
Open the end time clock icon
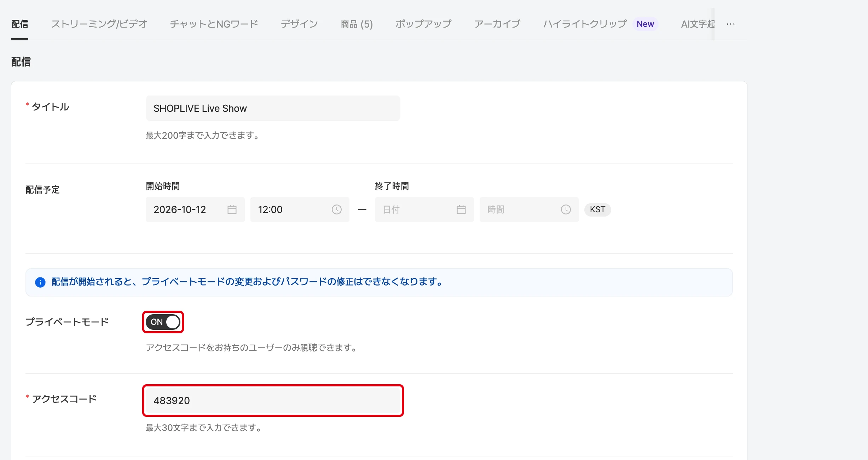click(566, 209)
